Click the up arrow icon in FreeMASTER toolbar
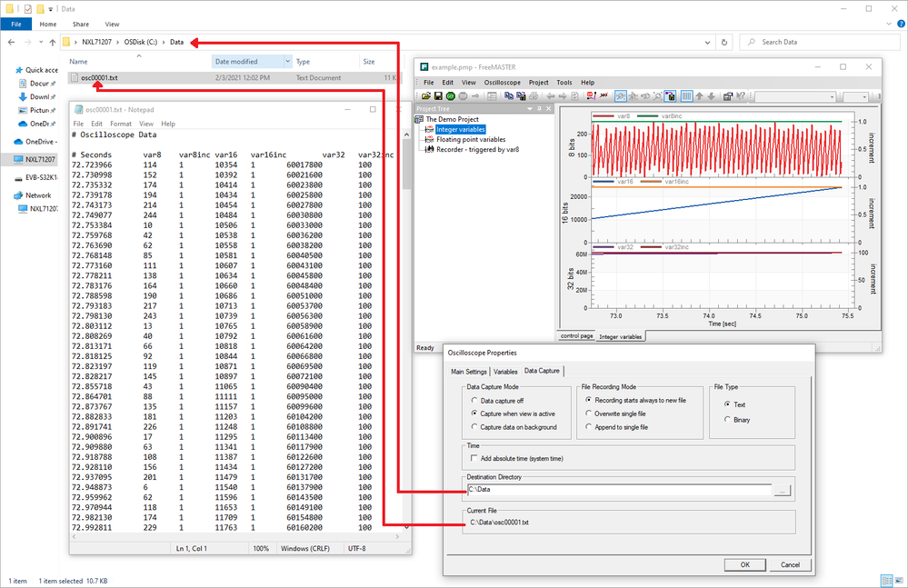Image resolution: width=908 pixels, height=588 pixels. pos(700,96)
